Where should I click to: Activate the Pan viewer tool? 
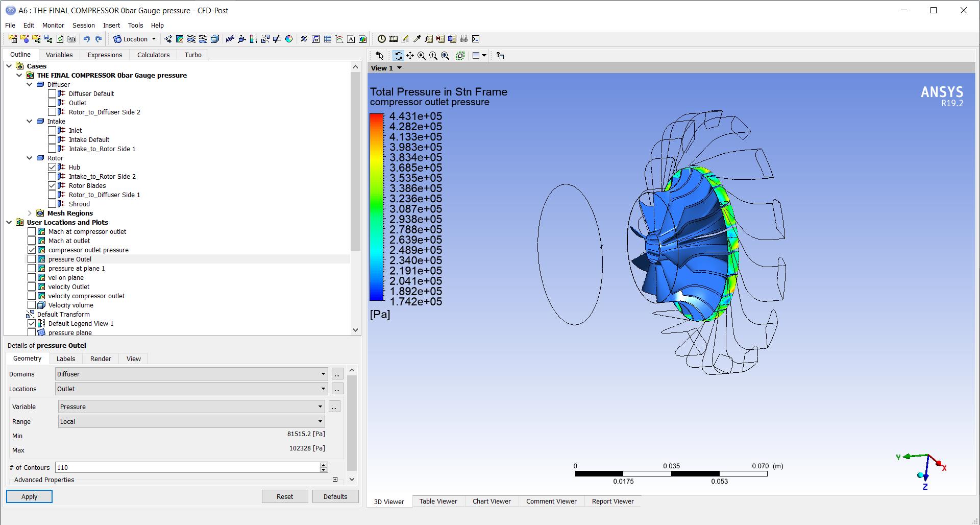410,56
